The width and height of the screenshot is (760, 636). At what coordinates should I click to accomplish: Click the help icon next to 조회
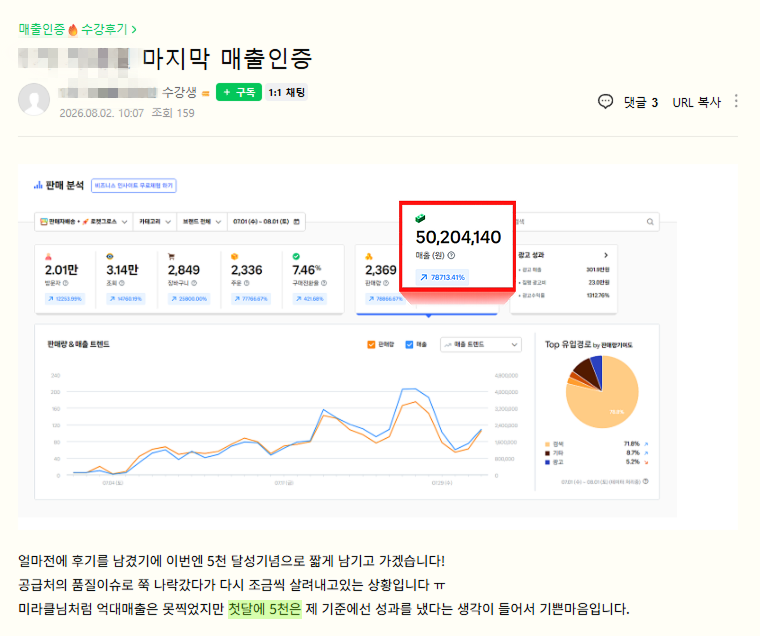point(122,283)
